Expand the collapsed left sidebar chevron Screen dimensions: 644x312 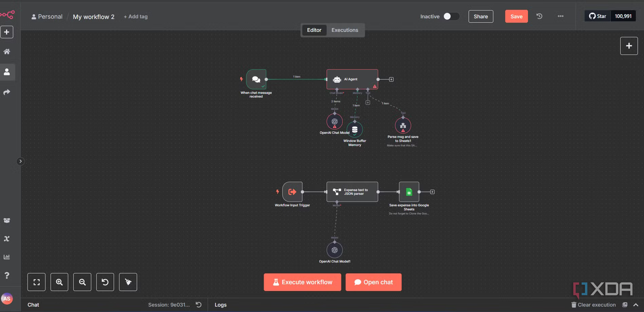(20, 161)
